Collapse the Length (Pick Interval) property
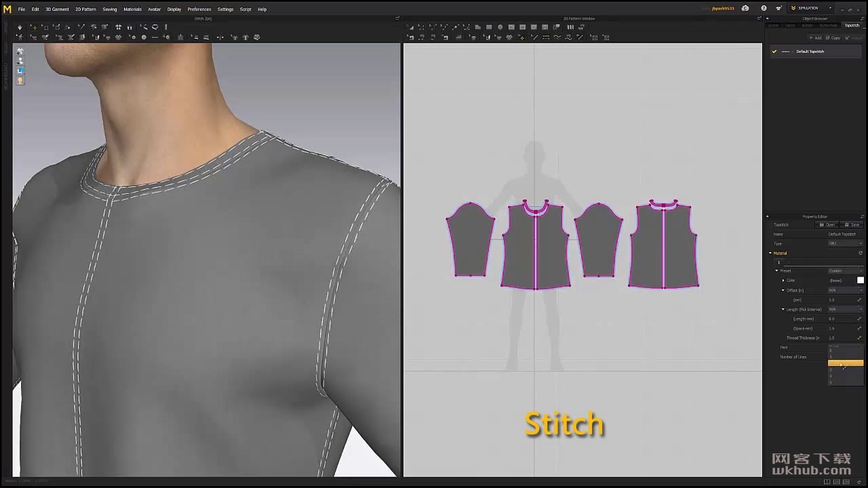 783,309
